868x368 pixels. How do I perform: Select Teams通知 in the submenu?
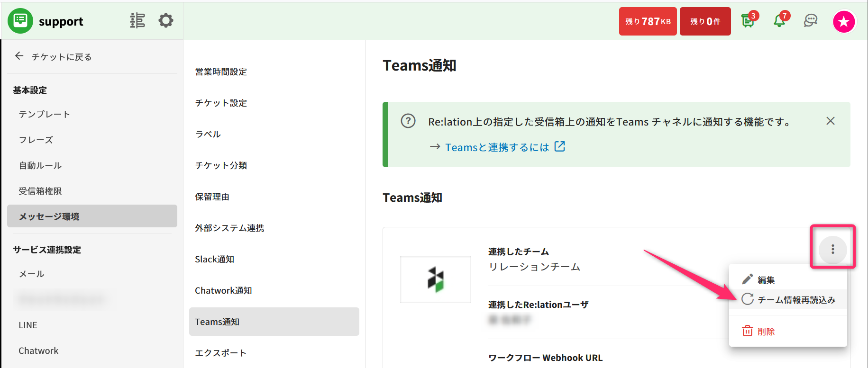(274, 322)
